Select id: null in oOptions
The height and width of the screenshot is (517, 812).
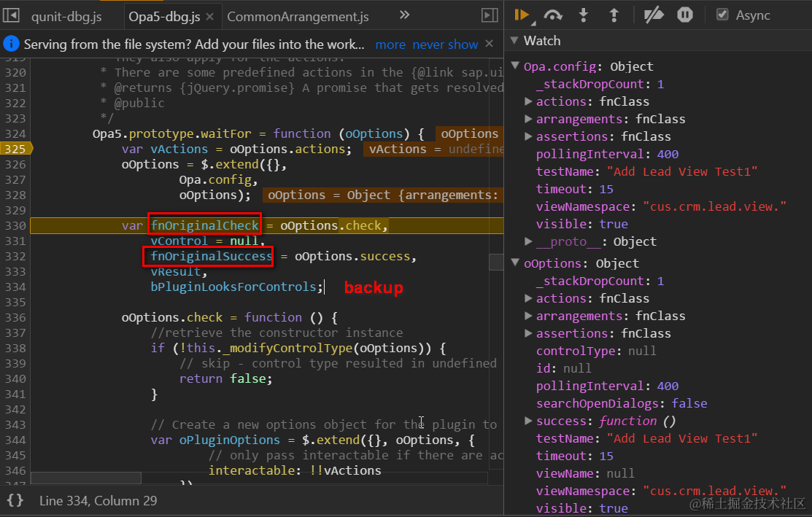[x=563, y=368]
